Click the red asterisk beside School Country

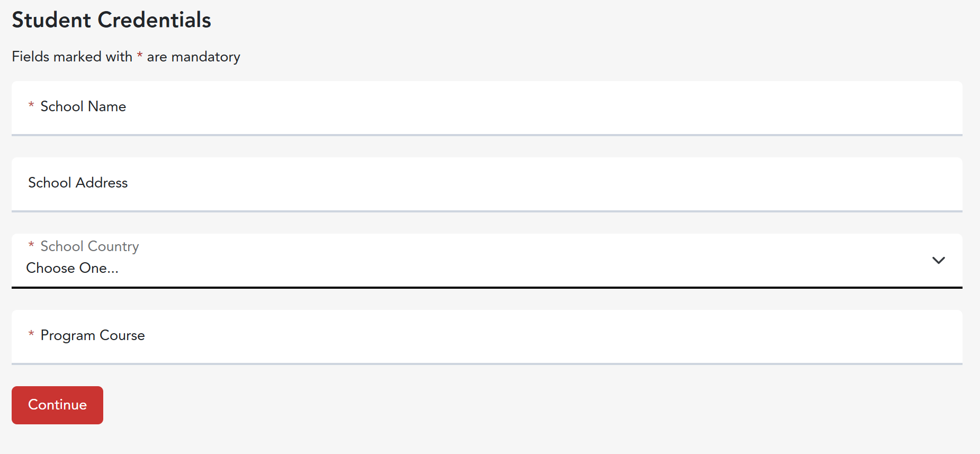coord(31,245)
